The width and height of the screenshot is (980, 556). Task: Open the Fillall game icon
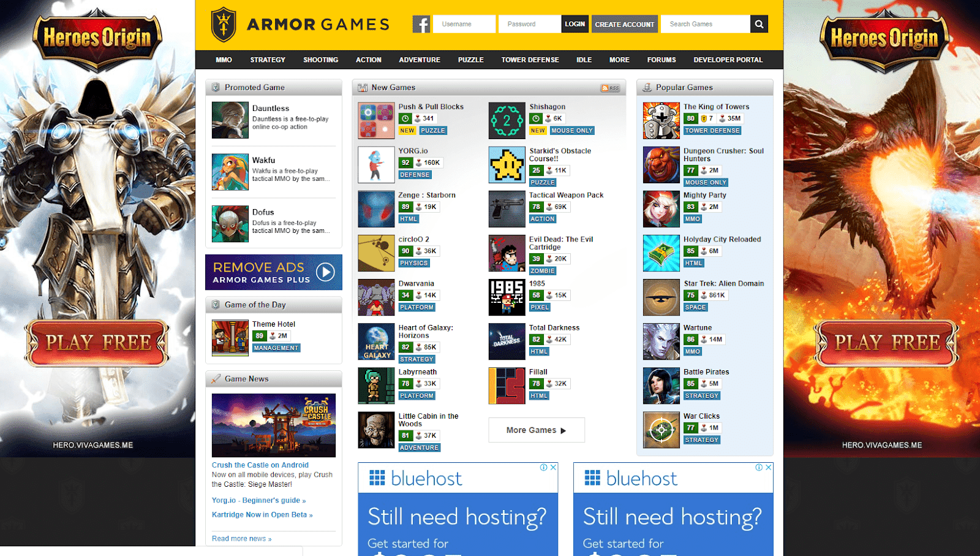(x=507, y=386)
